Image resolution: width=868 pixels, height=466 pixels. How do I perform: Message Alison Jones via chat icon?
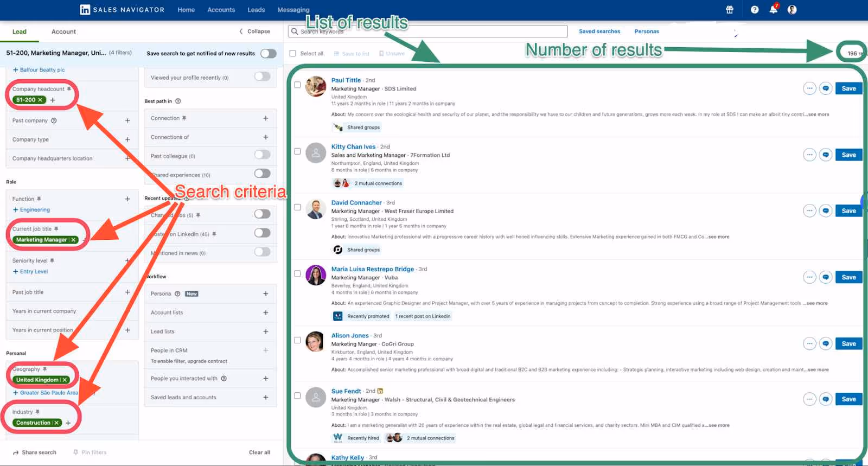click(826, 343)
